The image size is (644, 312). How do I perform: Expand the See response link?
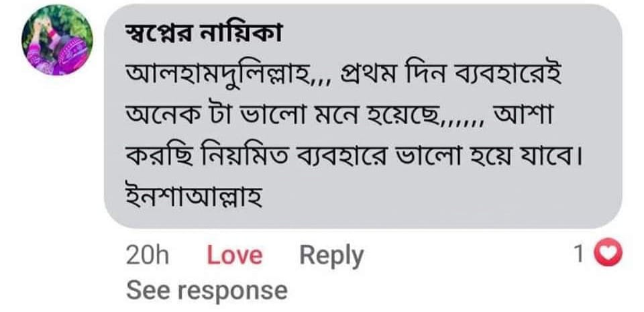pyautogui.click(x=206, y=290)
